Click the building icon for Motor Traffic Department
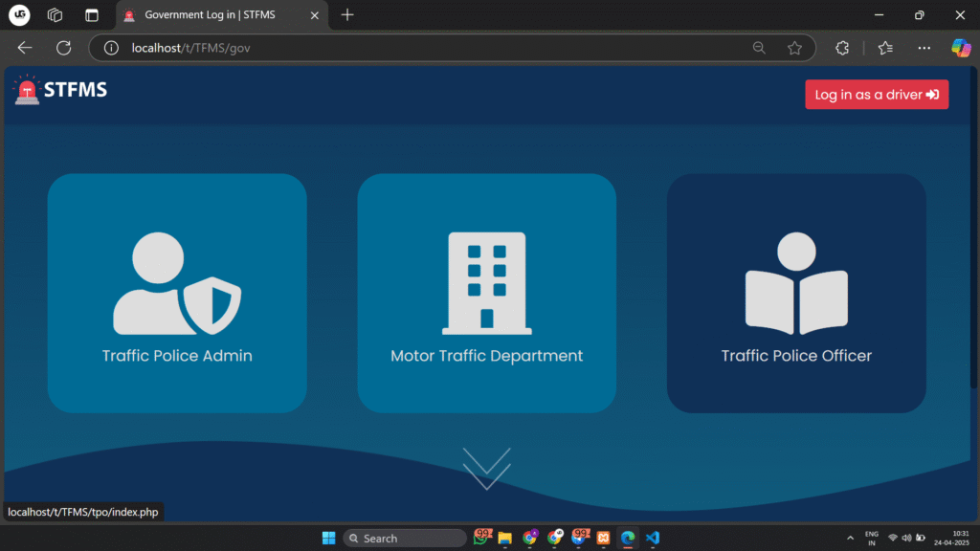Viewport: 980px width, 551px height. click(487, 283)
